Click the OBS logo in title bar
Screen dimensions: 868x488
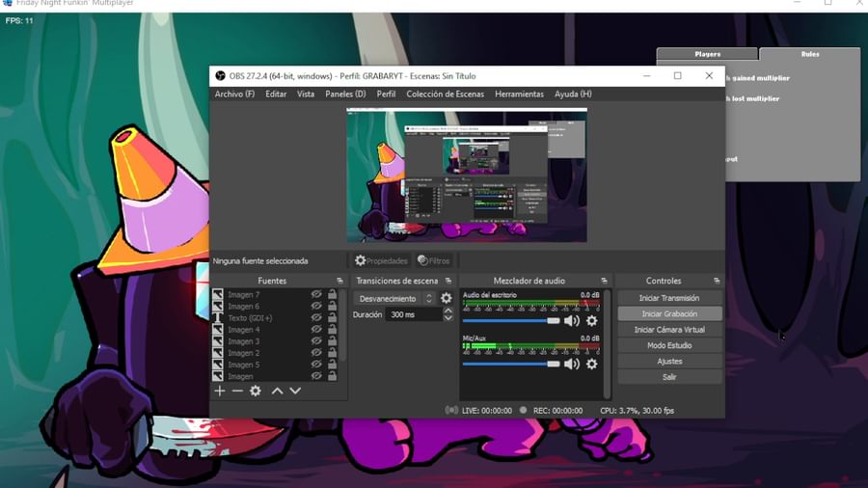point(220,76)
